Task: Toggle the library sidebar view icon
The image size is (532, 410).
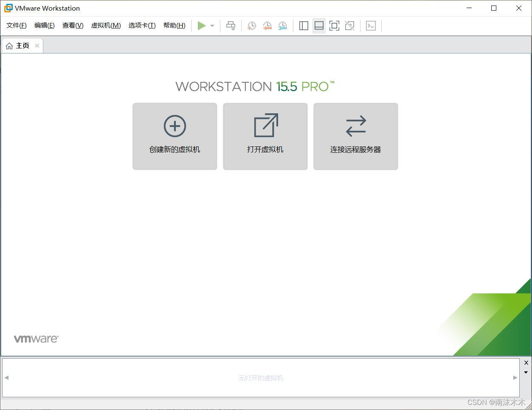Action: click(304, 26)
